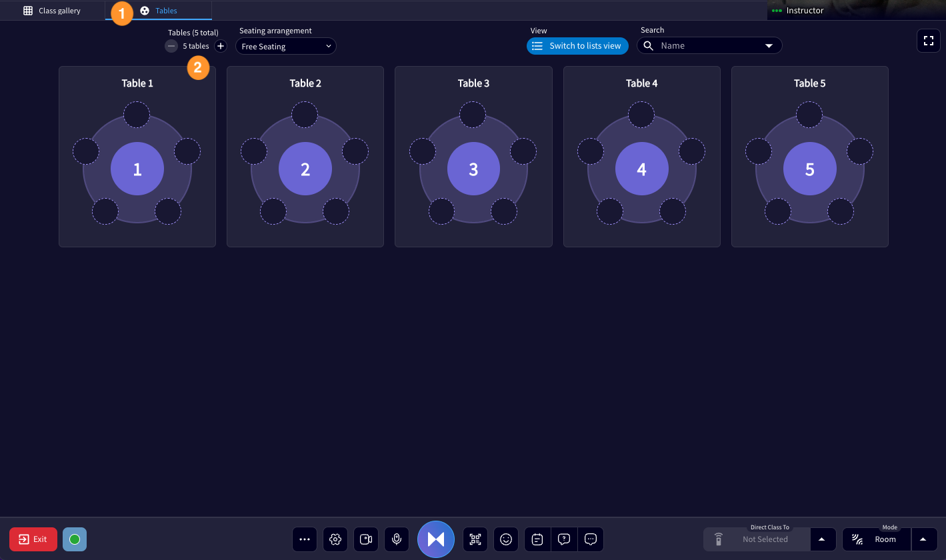Screen dimensions: 946x560
Task: Toggle the camera icon
Action: pyautogui.click(x=366, y=539)
